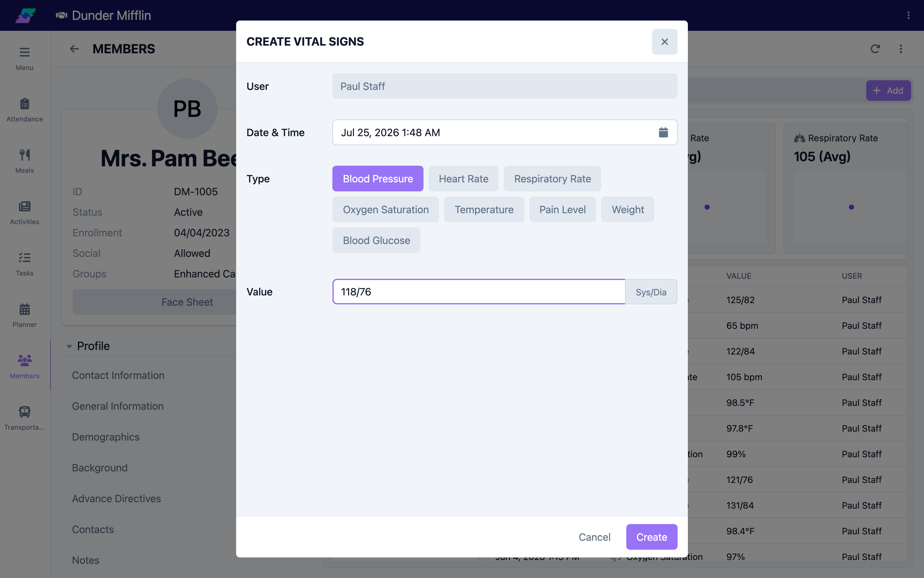The width and height of the screenshot is (924, 578).
Task: Click the refresh icon in the header
Action: [x=875, y=49]
